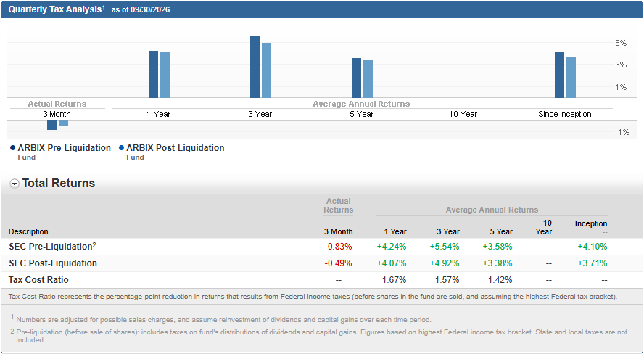This screenshot has width=644, height=354.
Task: Click the SEC Post-Liquidation row label
Action: [53, 263]
